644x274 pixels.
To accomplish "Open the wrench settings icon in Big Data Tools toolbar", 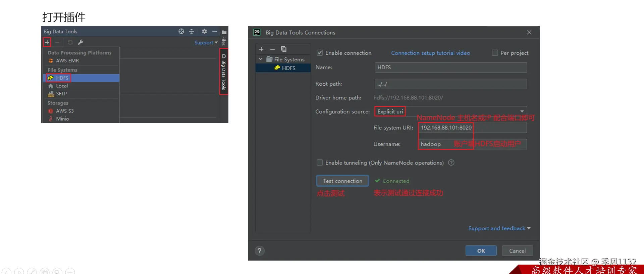I will (x=80, y=42).
